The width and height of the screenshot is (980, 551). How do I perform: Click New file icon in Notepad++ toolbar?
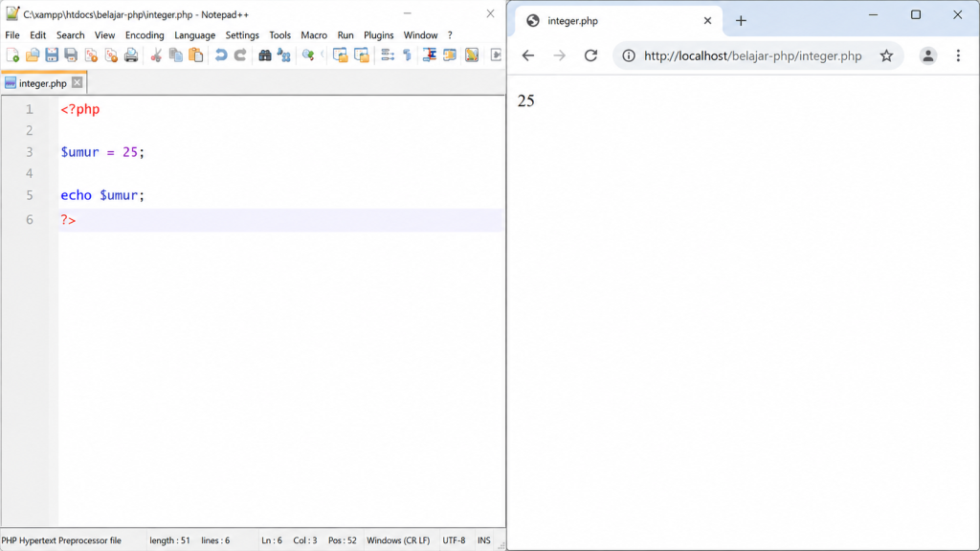click(12, 55)
